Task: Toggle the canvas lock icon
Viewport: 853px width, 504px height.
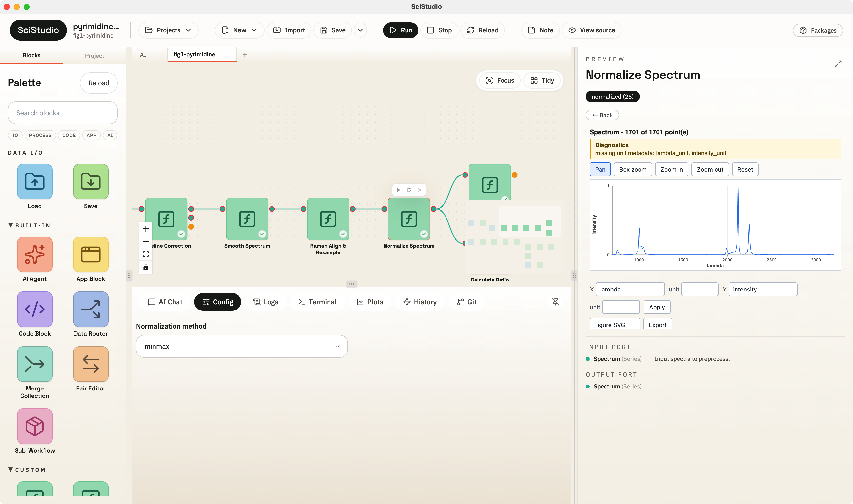Action: [x=146, y=268]
